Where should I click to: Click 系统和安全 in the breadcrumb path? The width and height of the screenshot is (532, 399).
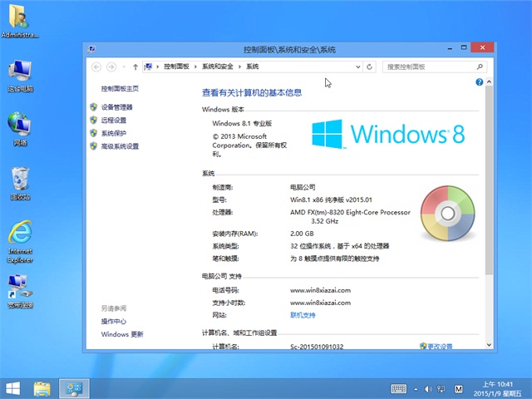coord(218,66)
